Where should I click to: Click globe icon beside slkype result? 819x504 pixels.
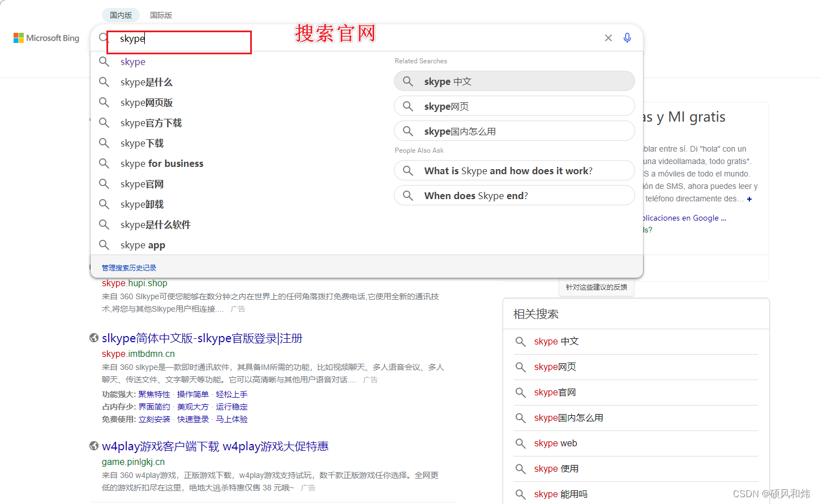click(x=94, y=338)
